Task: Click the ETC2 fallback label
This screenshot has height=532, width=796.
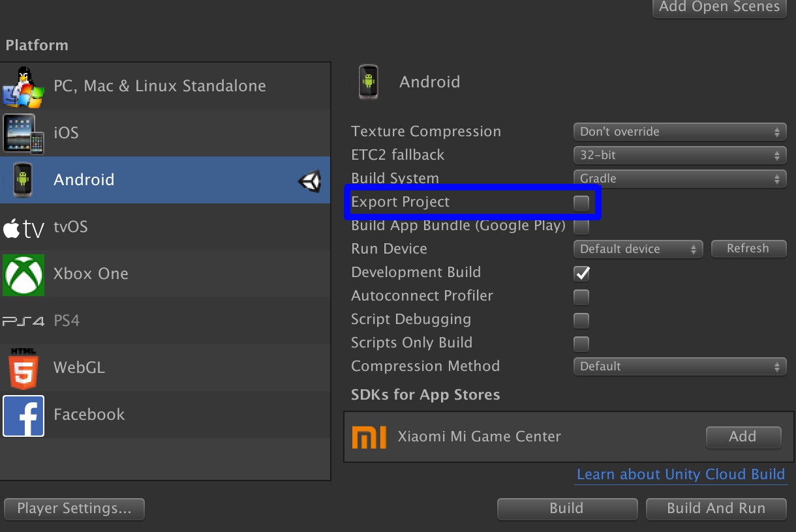Action: [397, 155]
